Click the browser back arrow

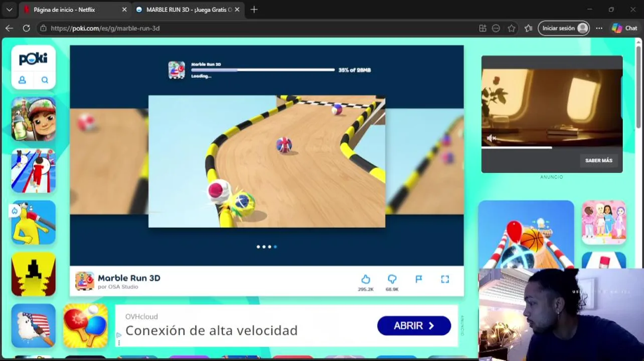(x=9, y=28)
